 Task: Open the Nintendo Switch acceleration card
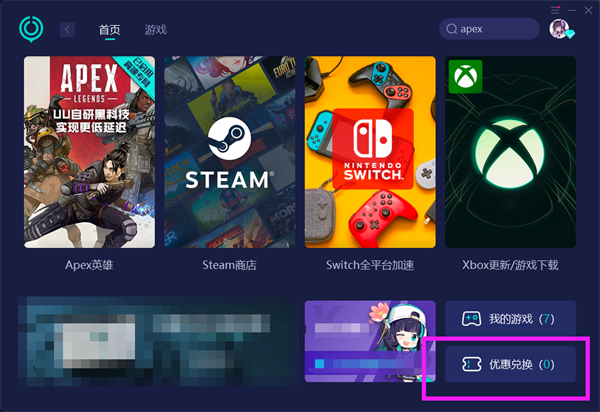point(370,152)
